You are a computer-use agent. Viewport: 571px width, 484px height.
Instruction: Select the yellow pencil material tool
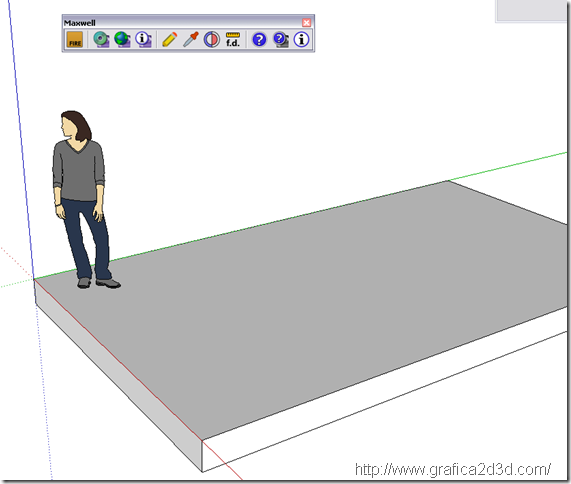tap(169, 39)
